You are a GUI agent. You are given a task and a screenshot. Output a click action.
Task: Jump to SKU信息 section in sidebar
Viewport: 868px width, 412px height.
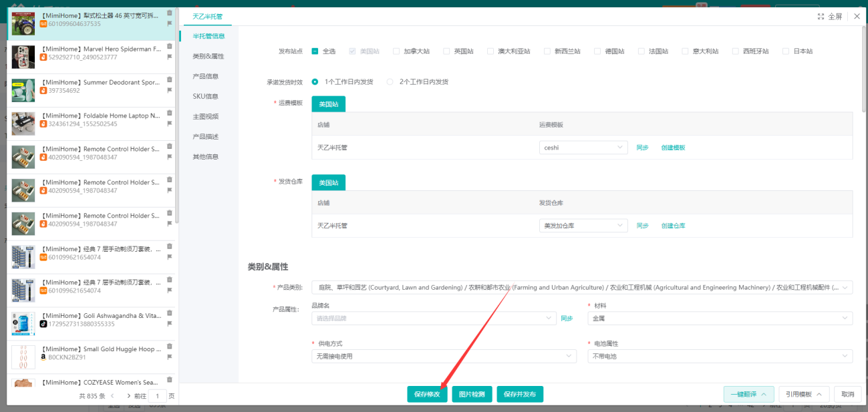coord(205,96)
